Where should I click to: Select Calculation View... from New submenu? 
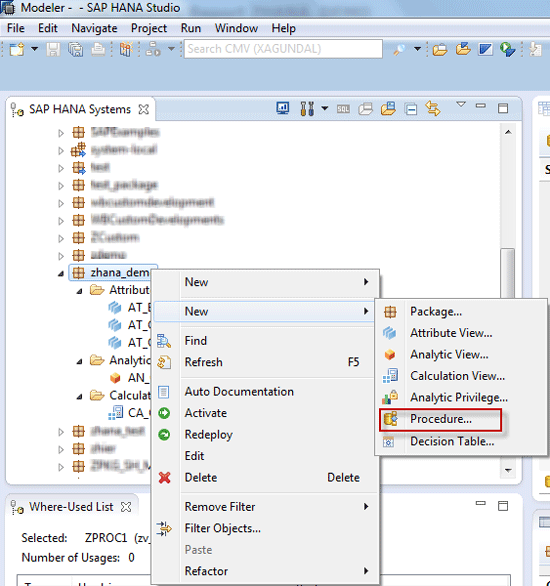tap(460, 376)
